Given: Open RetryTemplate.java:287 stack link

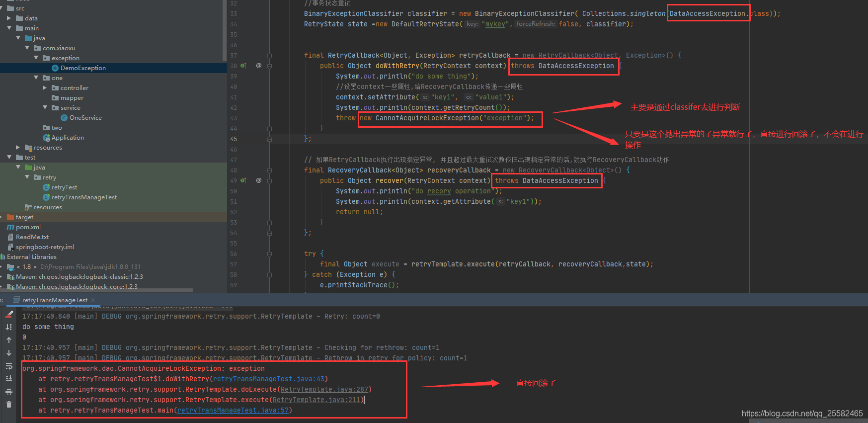Looking at the screenshot, I should 324,390.
